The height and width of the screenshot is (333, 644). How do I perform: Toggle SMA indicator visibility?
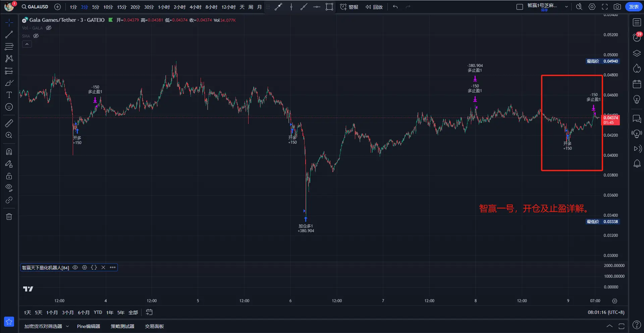36,36
